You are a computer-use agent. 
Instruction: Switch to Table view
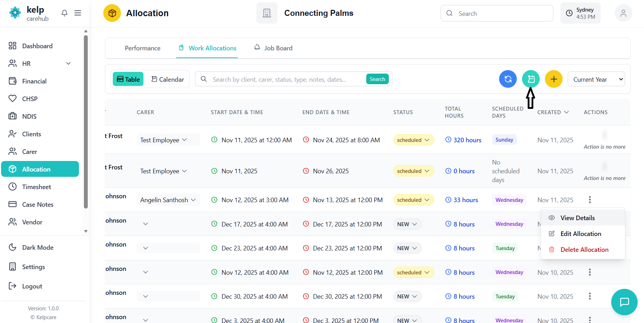point(128,79)
